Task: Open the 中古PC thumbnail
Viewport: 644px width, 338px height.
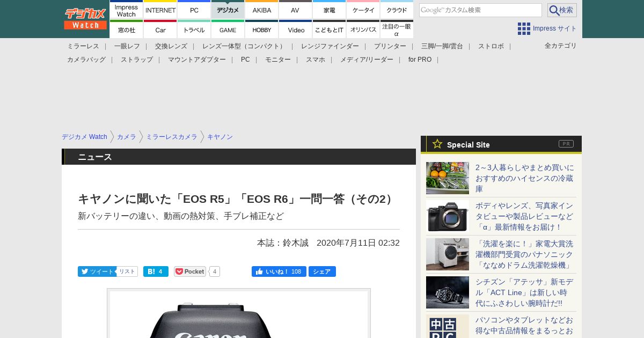Action: pyautogui.click(x=448, y=326)
